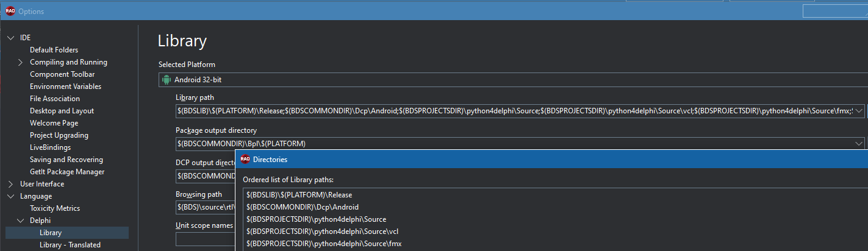
Task: Select Saving and Recovering page
Action: pos(66,160)
